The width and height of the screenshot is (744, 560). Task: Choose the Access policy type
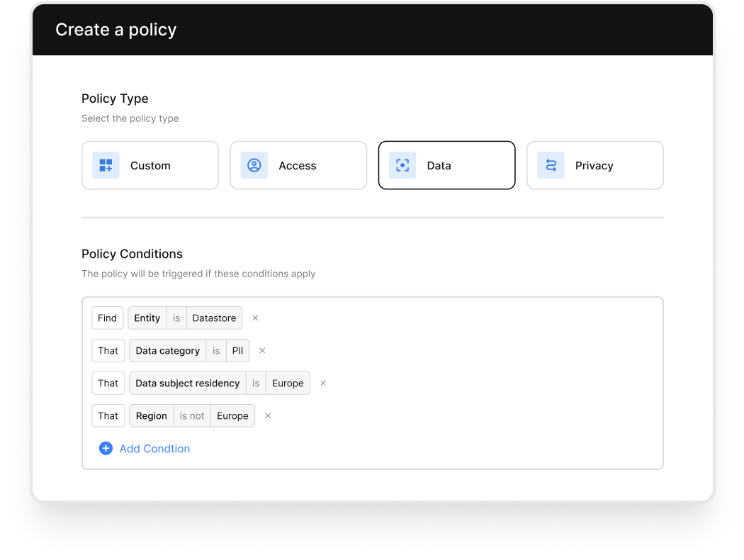[x=298, y=165]
